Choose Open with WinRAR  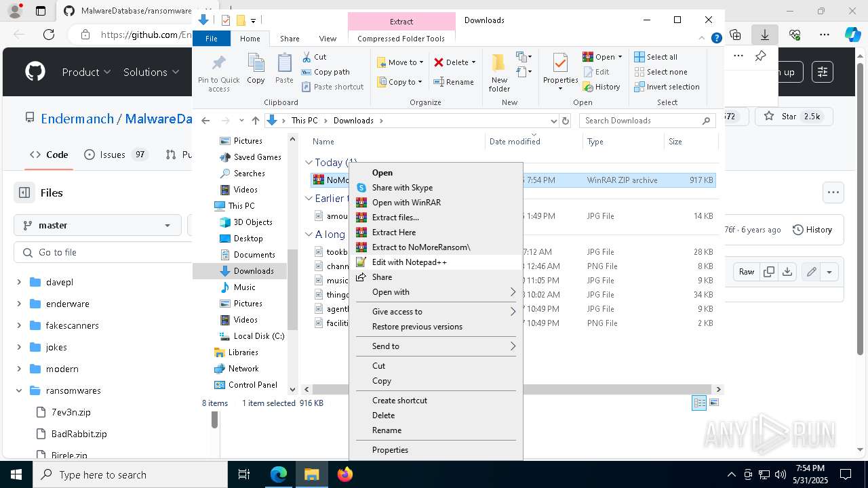point(435,203)
